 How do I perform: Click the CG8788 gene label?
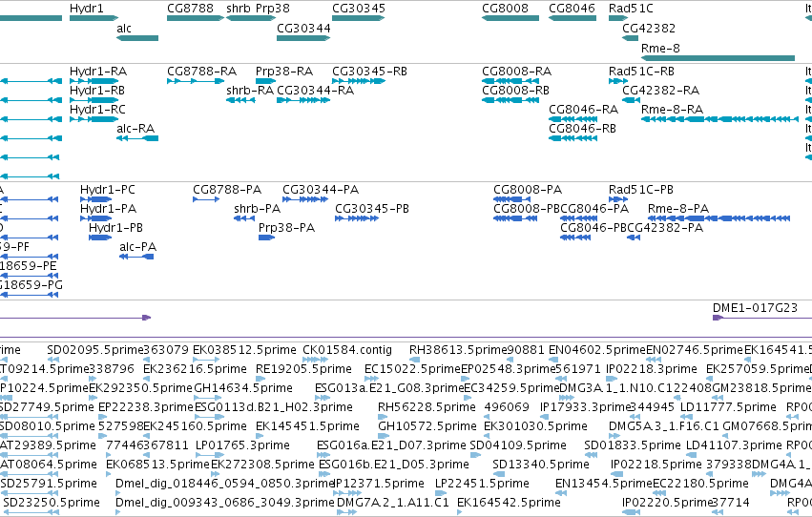tap(190, 9)
